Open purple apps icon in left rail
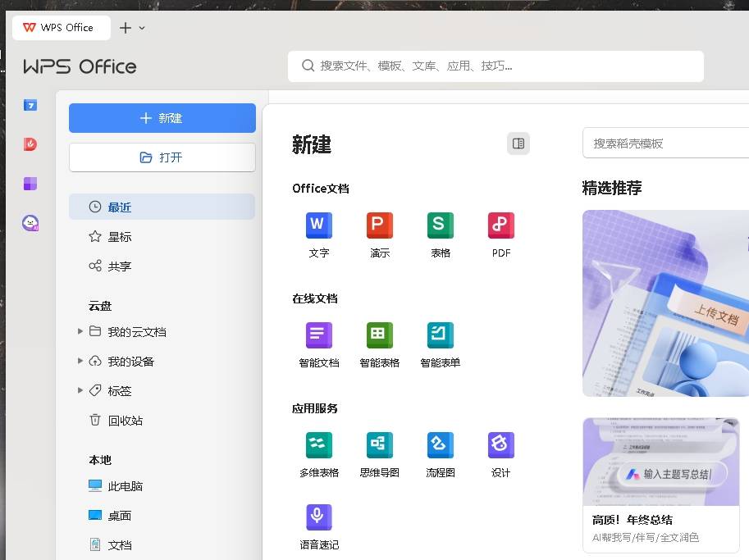 (30, 184)
